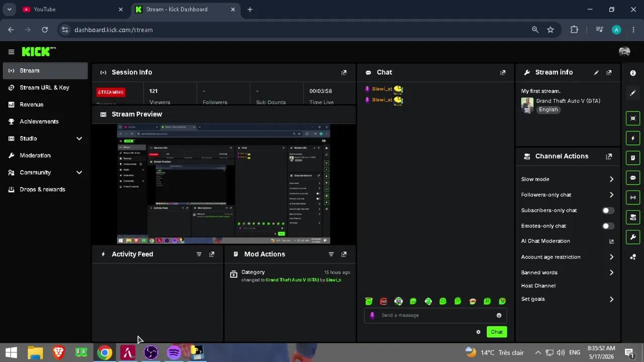
Task: Pop out the Activity Feed panel
Action: [212, 254]
